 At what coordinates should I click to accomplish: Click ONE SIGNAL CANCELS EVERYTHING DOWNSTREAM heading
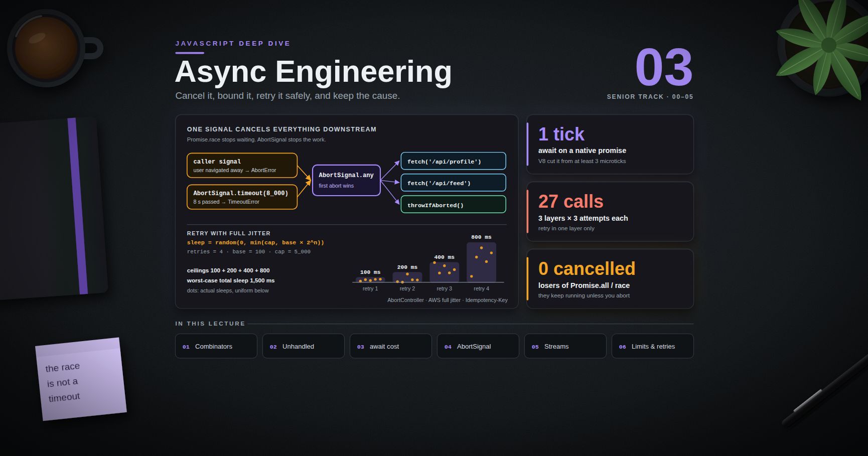click(x=281, y=129)
